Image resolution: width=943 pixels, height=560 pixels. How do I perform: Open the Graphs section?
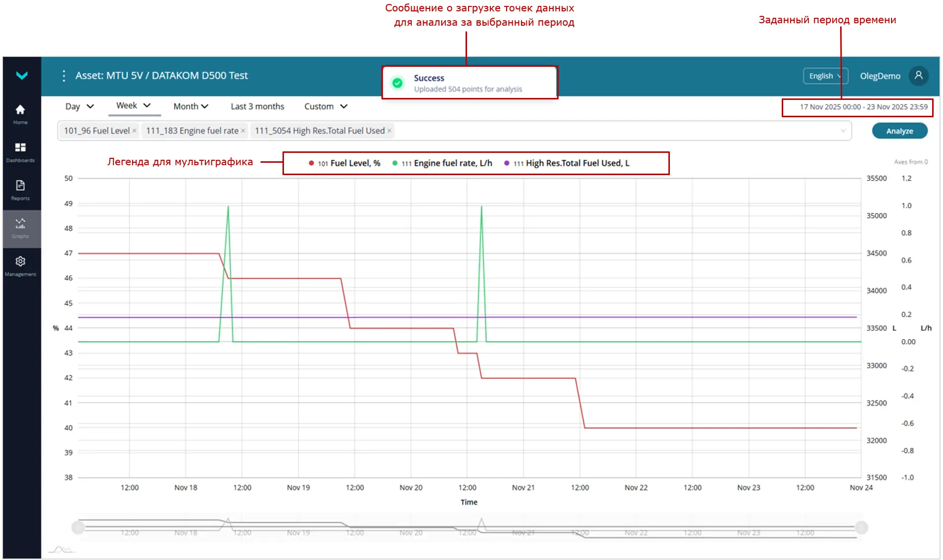tap(20, 228)
